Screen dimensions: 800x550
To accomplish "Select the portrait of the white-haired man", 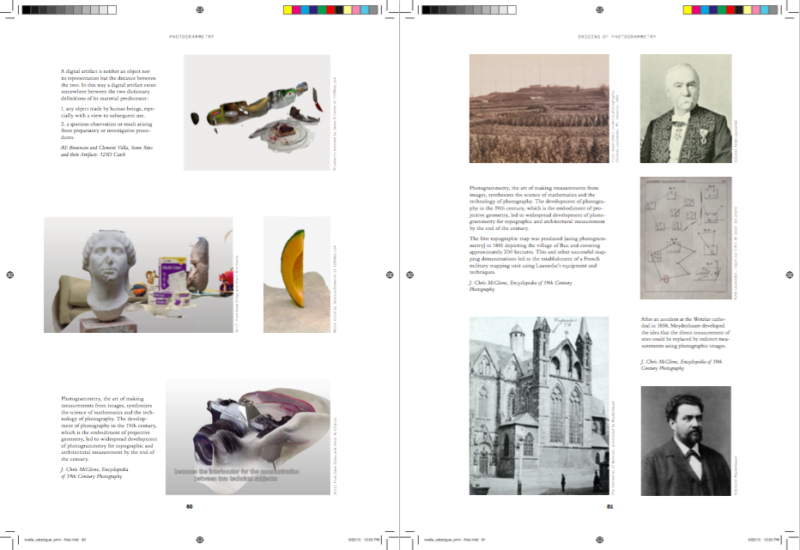I will tap(686, 109).
